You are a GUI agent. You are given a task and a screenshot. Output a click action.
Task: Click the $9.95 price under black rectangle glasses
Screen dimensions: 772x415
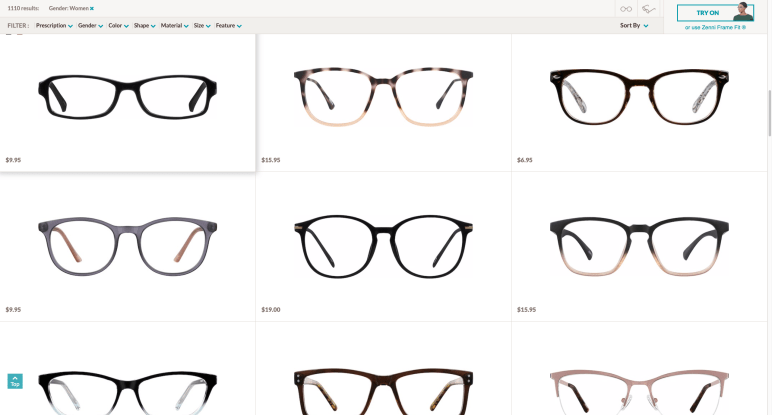pos(13,160)
